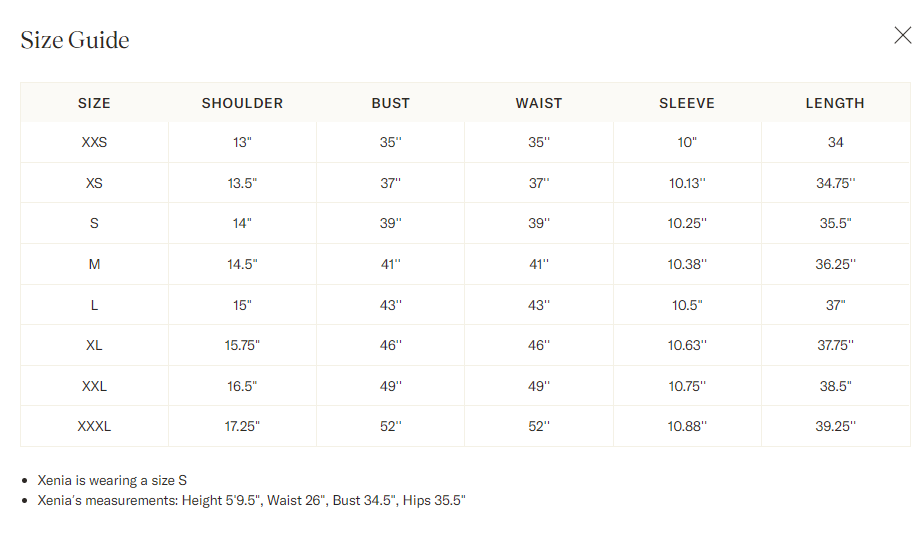Select the XXXL size row label
Viewport: 923px width, 550px height.
(94, 426)
